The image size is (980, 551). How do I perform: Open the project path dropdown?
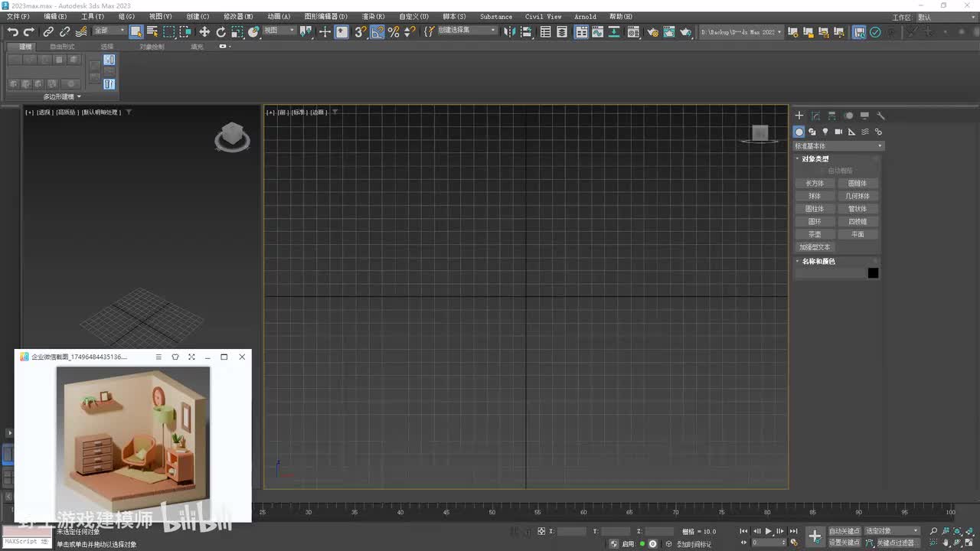pyautogui.click(x=742, y=32)
